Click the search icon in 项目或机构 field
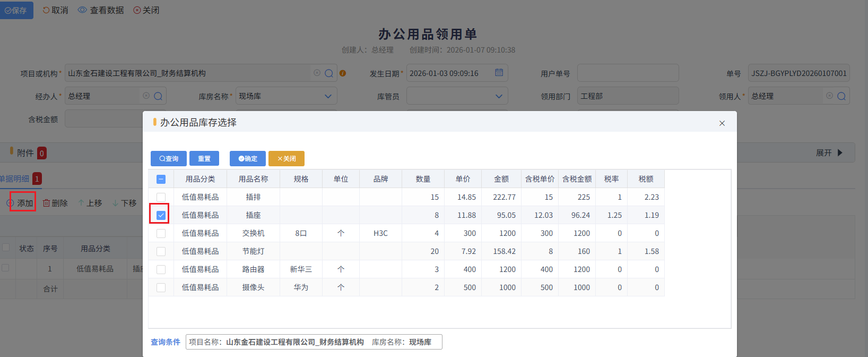Viewport: 868px width, 357px height. coord(329,73)
